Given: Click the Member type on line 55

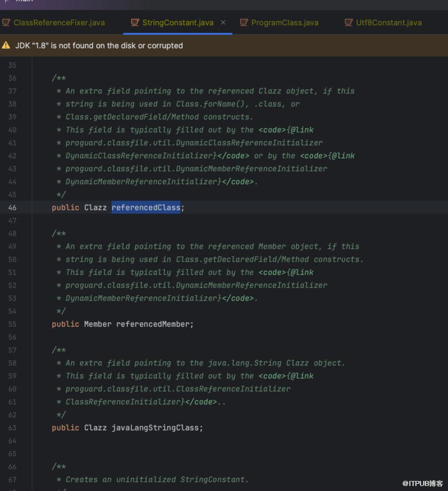Looking at the screenshot, I should 98,324.
